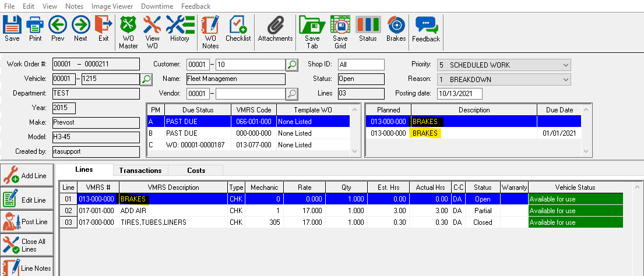The height and width of the screenshot is (276, 644).
Task: Expand the Priority dropdown
Action: (x=566, y=65)
